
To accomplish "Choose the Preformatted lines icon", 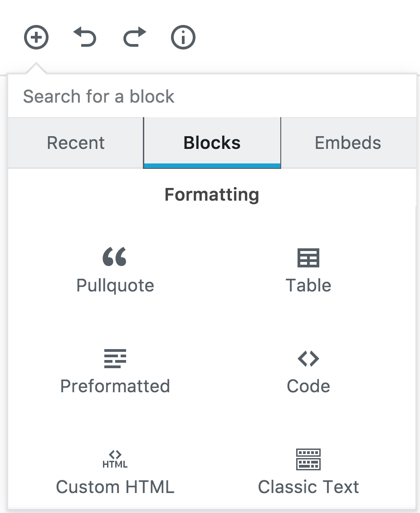I will click(115, 359).
